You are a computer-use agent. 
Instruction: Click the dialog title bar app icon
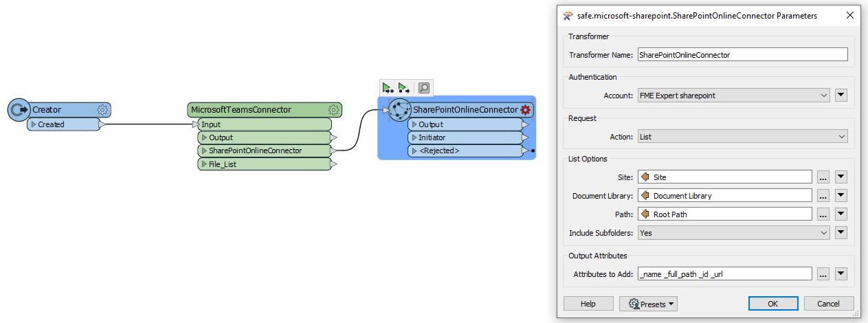click(x=568, y=16)
